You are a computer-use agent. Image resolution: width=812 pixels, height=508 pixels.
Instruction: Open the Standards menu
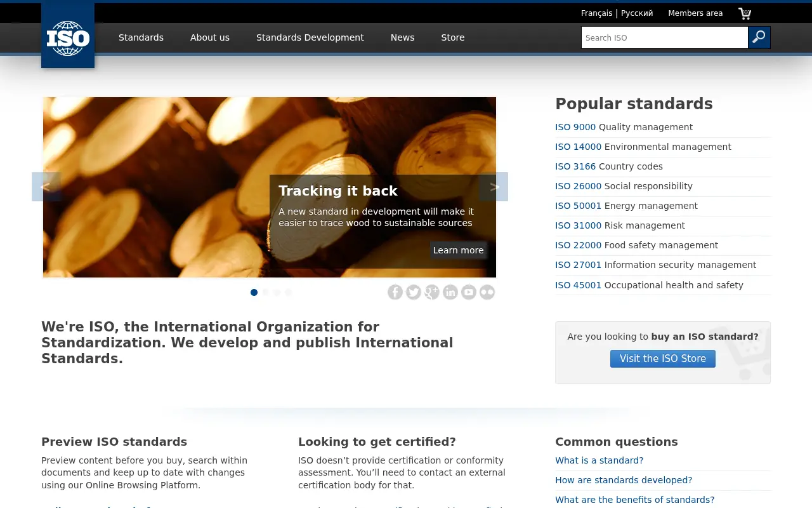coord(141,37)
